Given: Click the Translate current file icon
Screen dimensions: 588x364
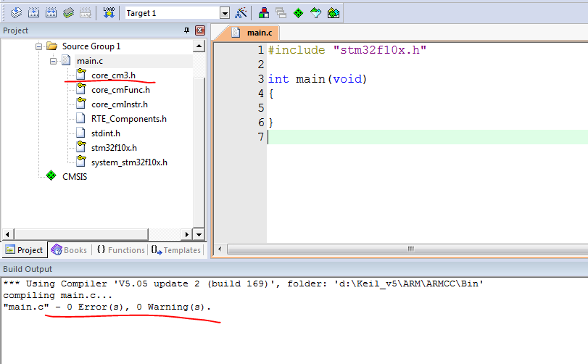Looking at the screenshot, I should (16, 12).
